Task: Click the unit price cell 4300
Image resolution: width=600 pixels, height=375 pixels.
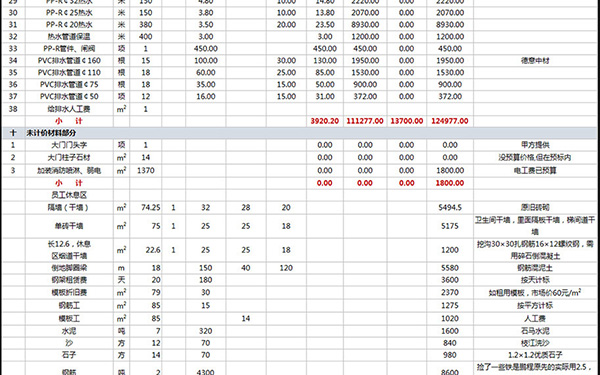Action: pyautogui.click(x=205, y=371)
